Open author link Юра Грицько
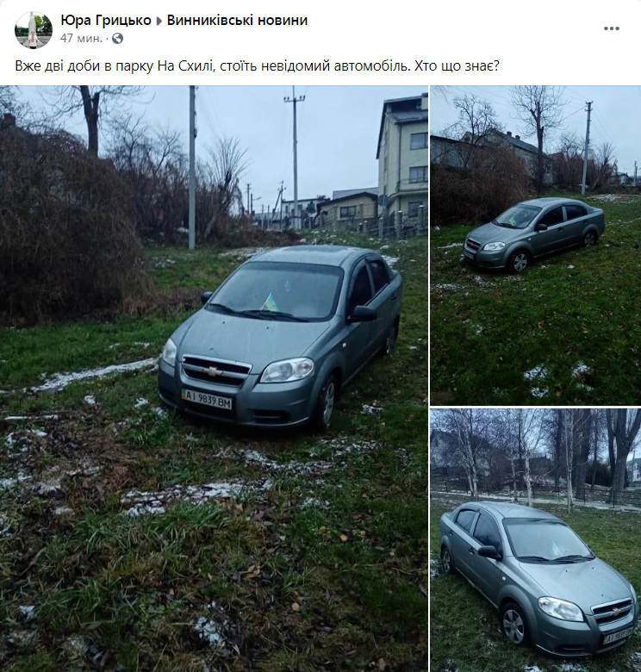 [x=106, y=20]
